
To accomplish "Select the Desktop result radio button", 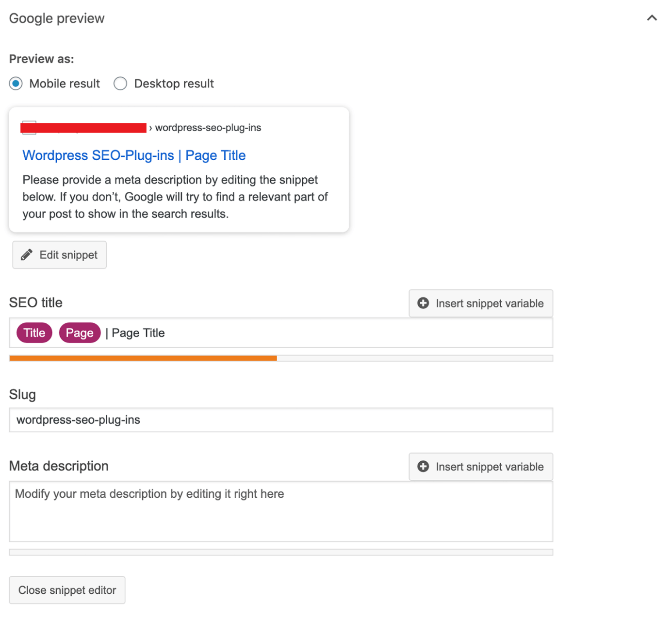I will coord(120,84).
